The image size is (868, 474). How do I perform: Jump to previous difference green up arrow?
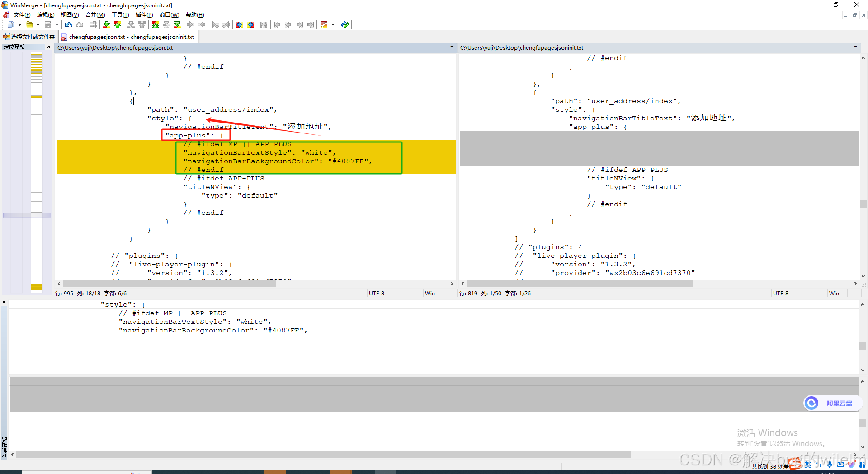(118, 25)
